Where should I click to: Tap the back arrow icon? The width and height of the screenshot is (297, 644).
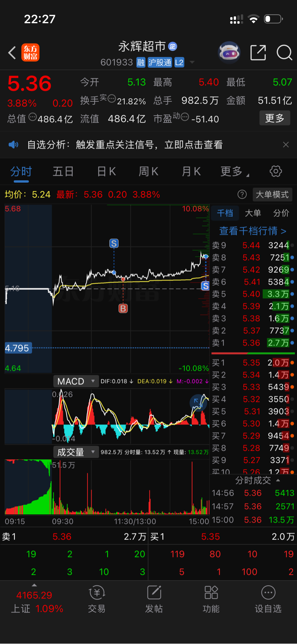(x=12, y=52)
